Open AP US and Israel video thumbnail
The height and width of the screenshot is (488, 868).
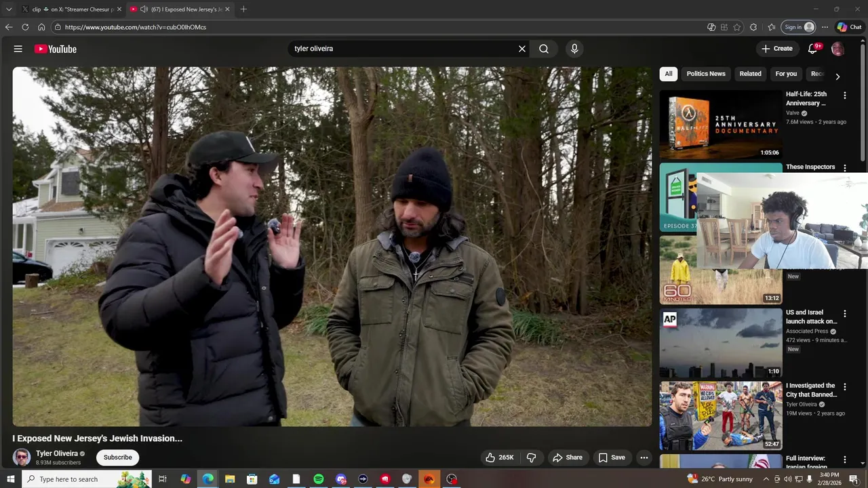(x=721, y=343)
